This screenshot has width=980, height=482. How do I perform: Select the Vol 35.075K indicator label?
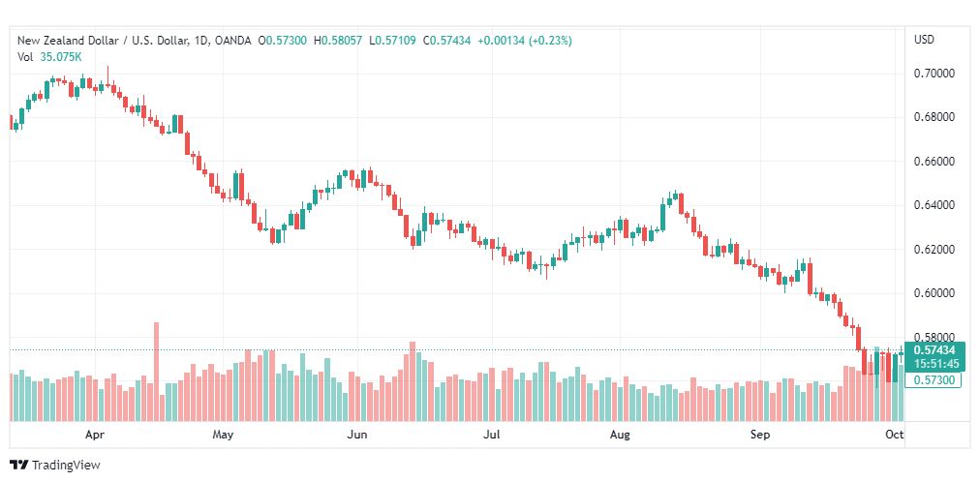49,57
